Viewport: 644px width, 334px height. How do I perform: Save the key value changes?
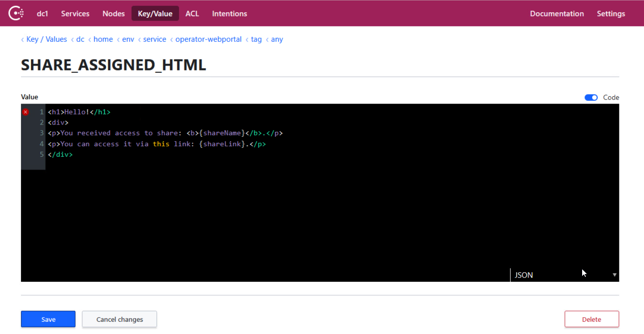coord(48,319)
